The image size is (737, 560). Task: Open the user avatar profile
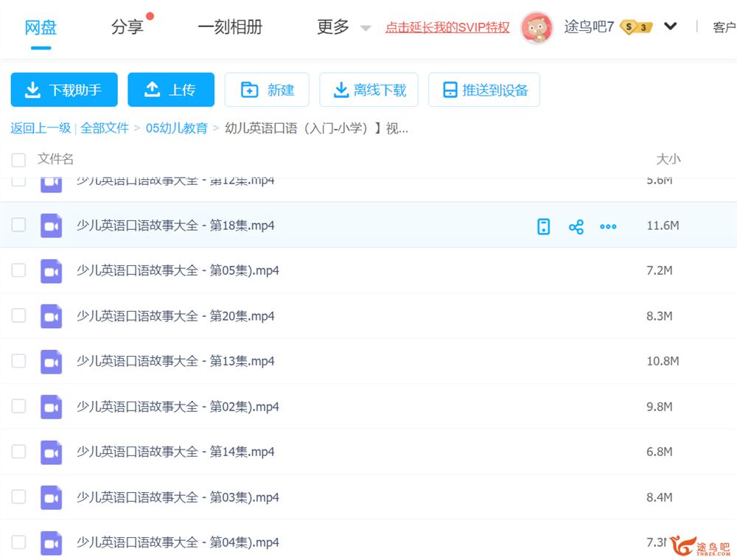(x=537, y=28)
